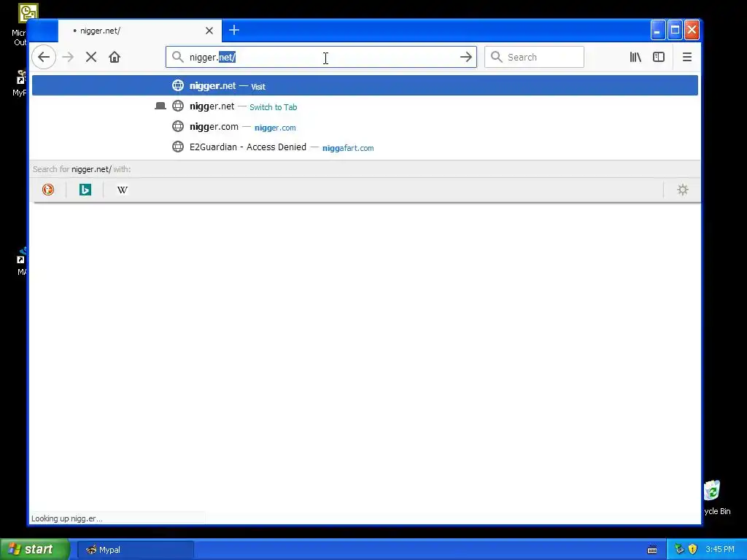The image size is (747, 560).
Task: Select the E2Guardian - Access Denied suggestion
Action: click(365, 147)
